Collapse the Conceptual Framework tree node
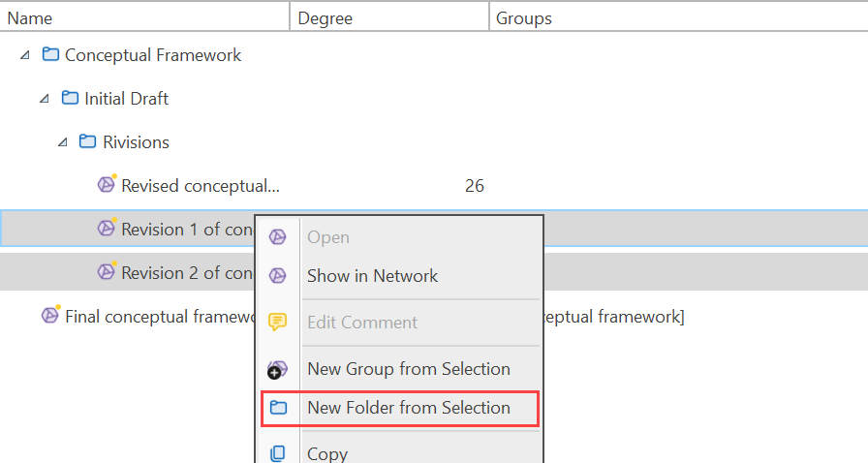Screen dimensions: 868x463 25,56
